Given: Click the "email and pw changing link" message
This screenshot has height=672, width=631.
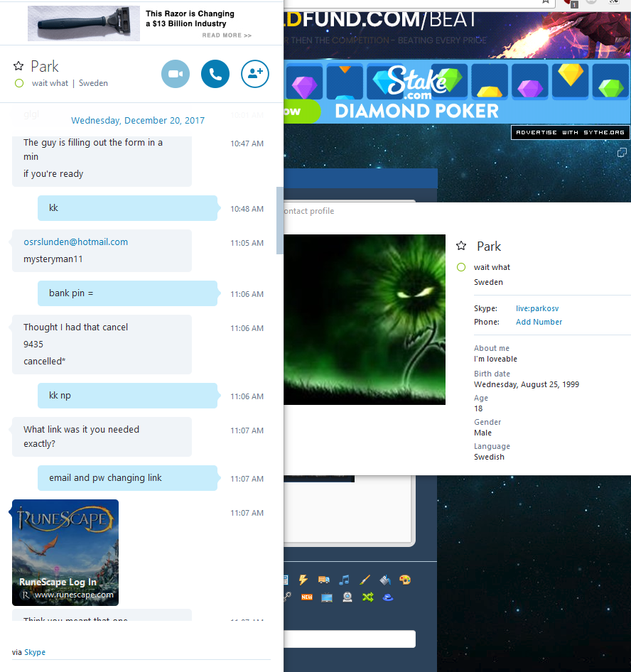Looking at the screenshot, I should (x=127, y=478).
